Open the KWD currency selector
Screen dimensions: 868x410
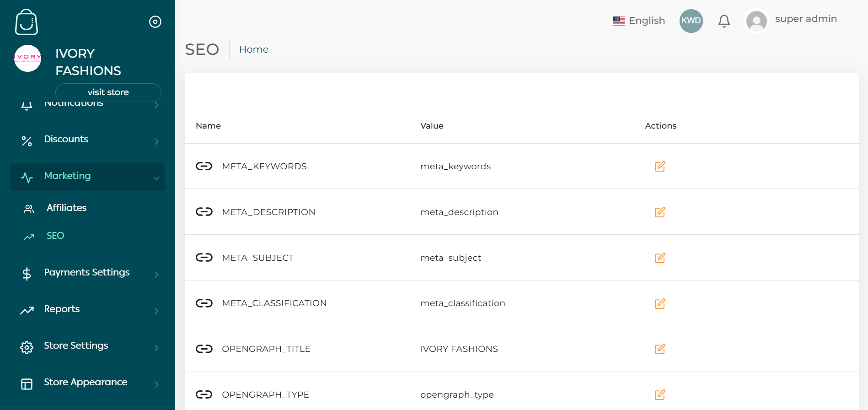[691, 21]
